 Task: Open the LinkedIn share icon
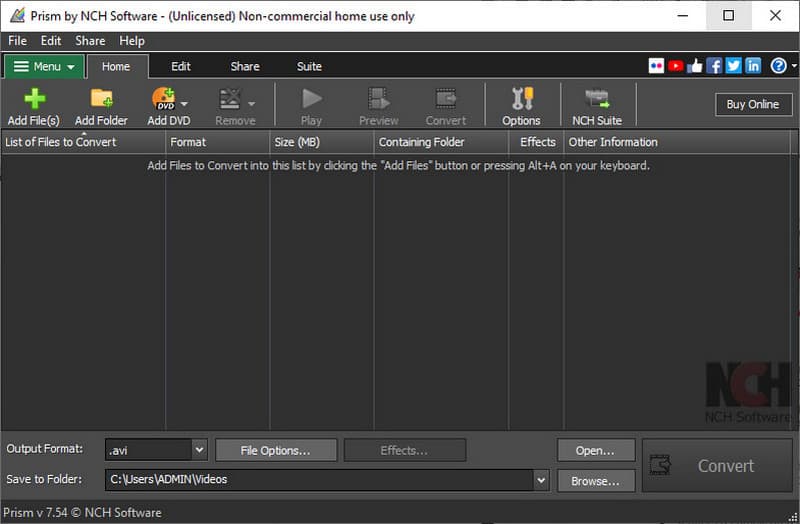tap(752, 66)
